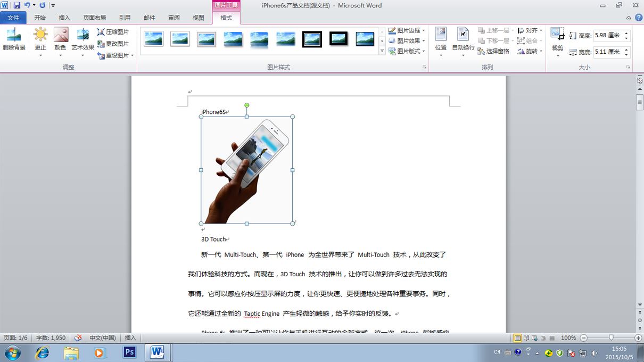Toggle the 插入 insert mode indicator
This screenshot has height=362, width=644.
130,338
